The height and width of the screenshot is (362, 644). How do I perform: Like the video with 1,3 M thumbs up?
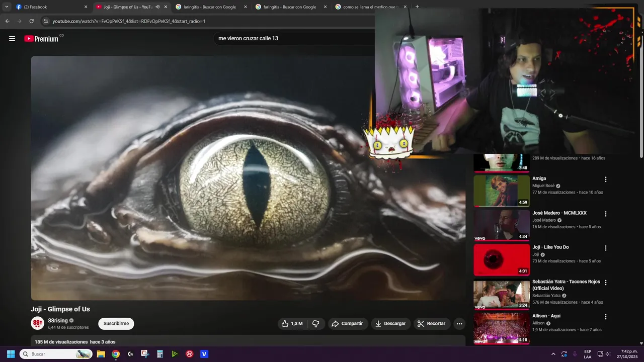click(292, 324)
